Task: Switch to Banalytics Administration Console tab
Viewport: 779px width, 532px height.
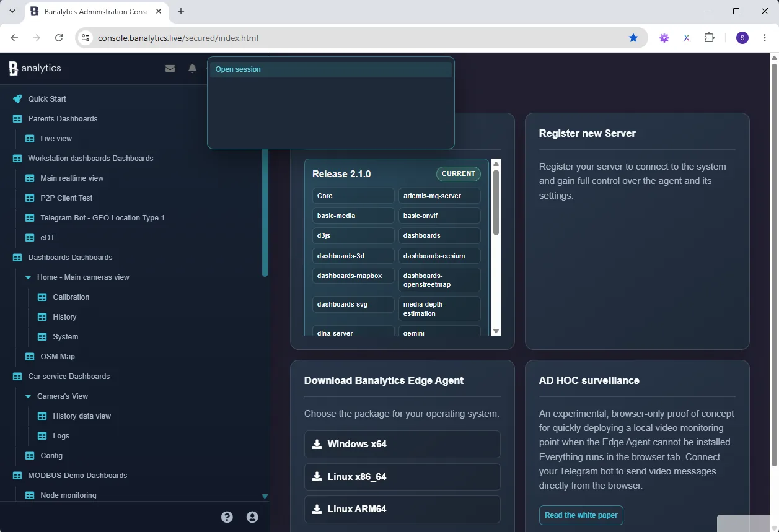Action: [96, 12]
